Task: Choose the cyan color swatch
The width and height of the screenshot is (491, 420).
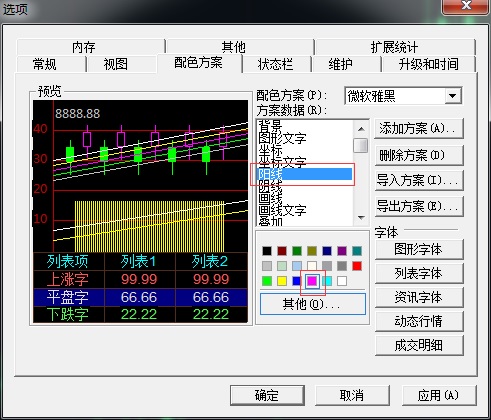Action: (327, 281)
